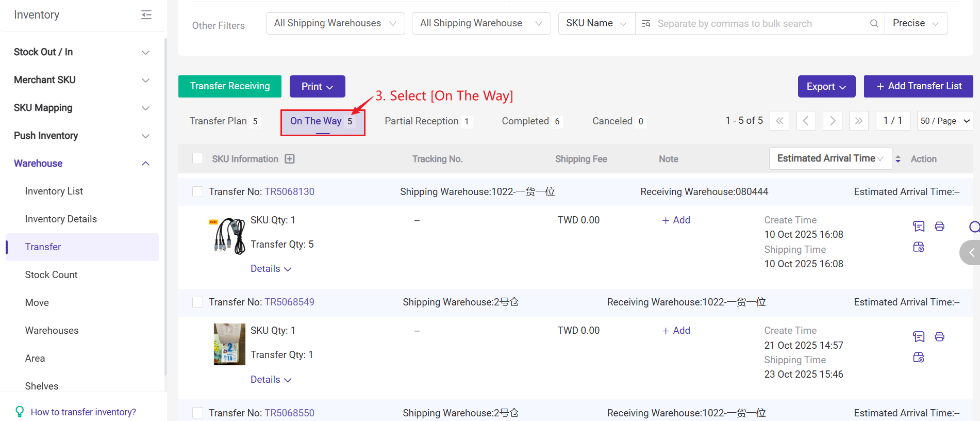Check the box for transfer TR5068130

click(197, 192)
